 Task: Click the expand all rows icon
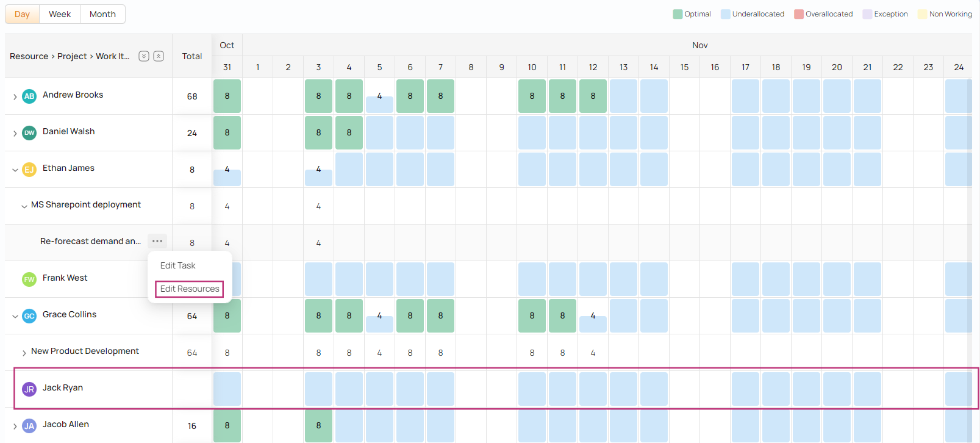tap(144, 56)
